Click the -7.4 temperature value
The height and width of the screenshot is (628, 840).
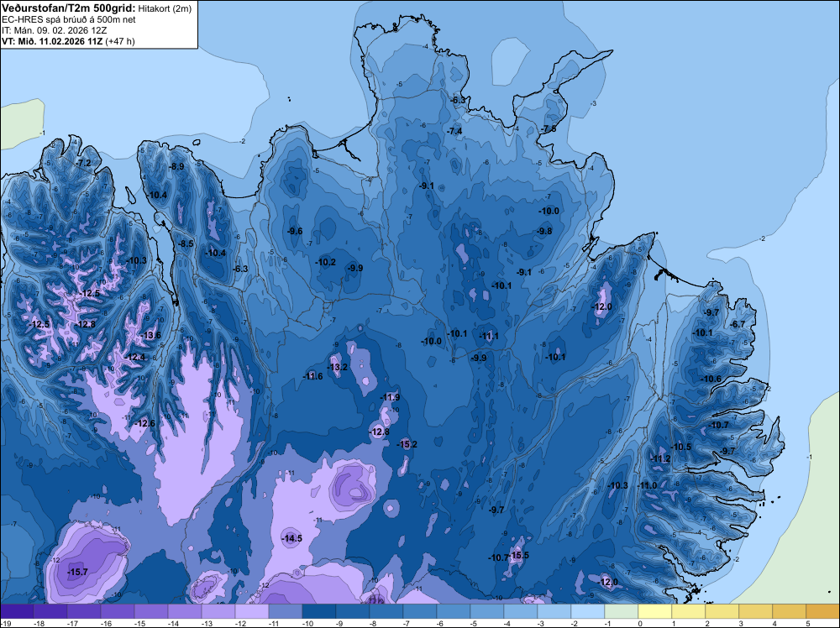(454, 131)
